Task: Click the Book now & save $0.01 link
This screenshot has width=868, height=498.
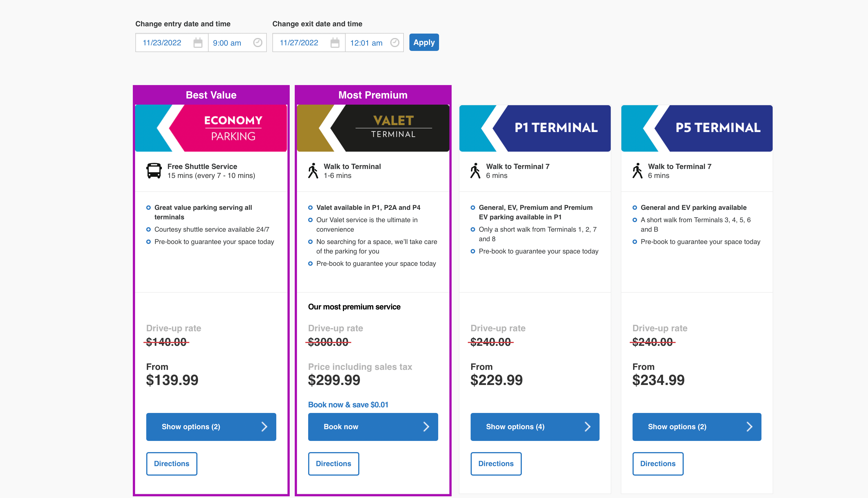Action: pos(348,405)
